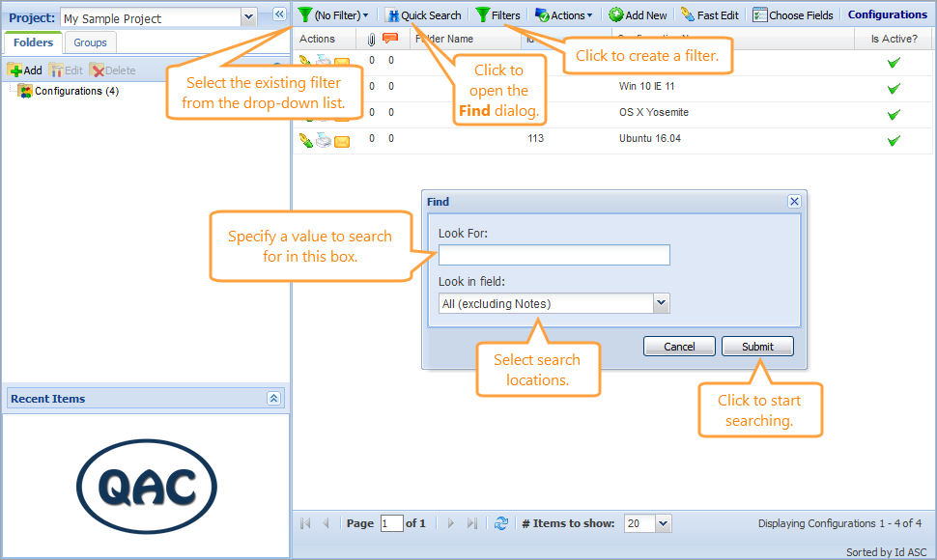The width and height of the screenshot is (937, 560).
Task: Cancel the Find dialog
Action: [x=679, y=347]
